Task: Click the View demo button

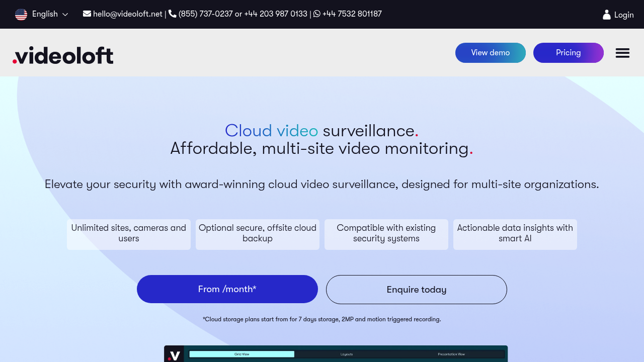Action: (491, 53)
